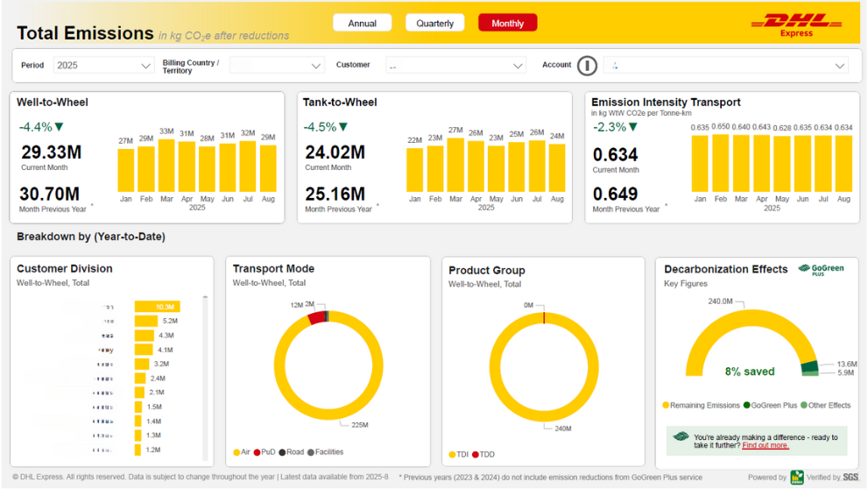The image size is (868, 489).
Task: Follow the 'Find out more' link
Action: tap(766, 446)
